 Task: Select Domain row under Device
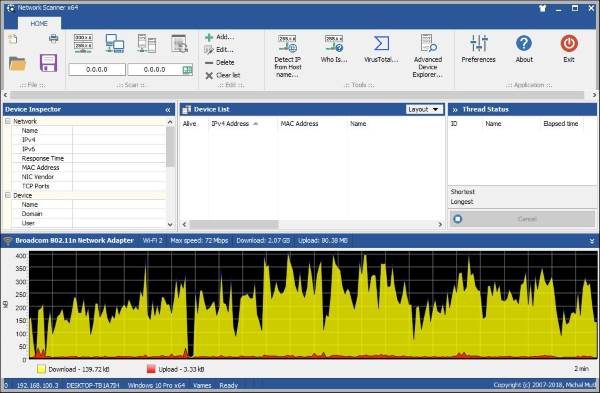pyautogui.click(x=89, y=214)
